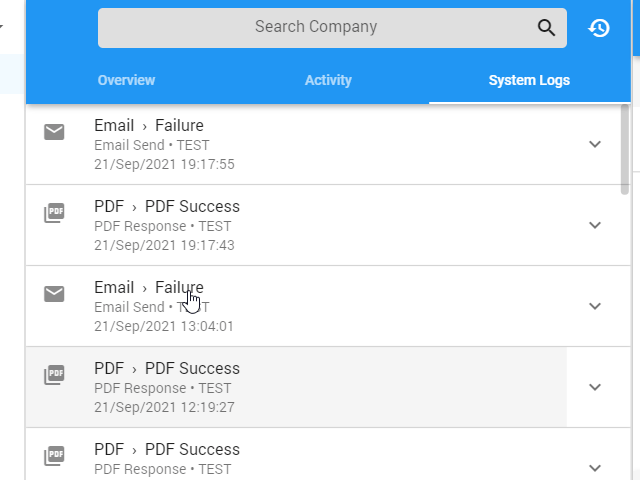Focus the Search Company field
640x480 pixels.
tap(316, 28)
